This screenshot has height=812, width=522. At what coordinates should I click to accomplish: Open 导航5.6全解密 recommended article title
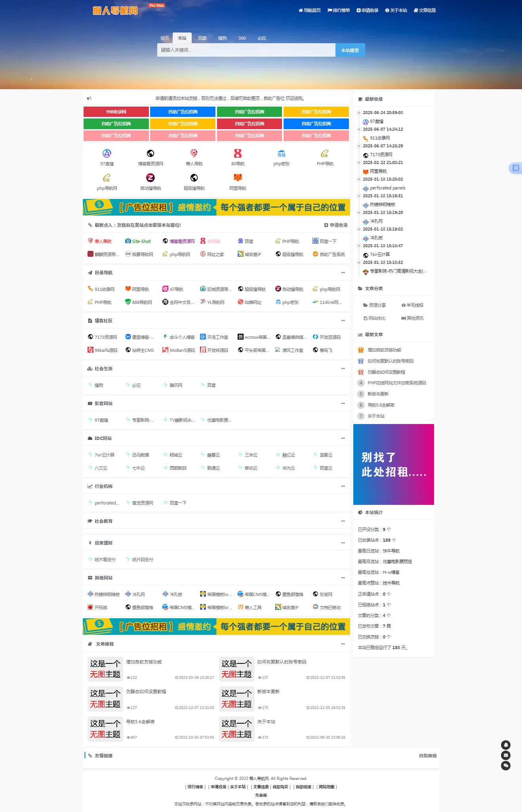(140, 722)
